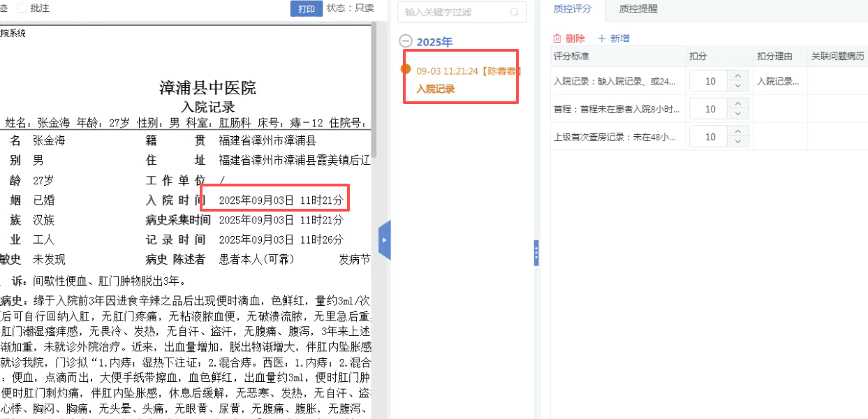Image resolution: width=868 pixels, height=419 pixels.
Task: Click the 状态：只读 status label
Action: click(x=350, y=8)
